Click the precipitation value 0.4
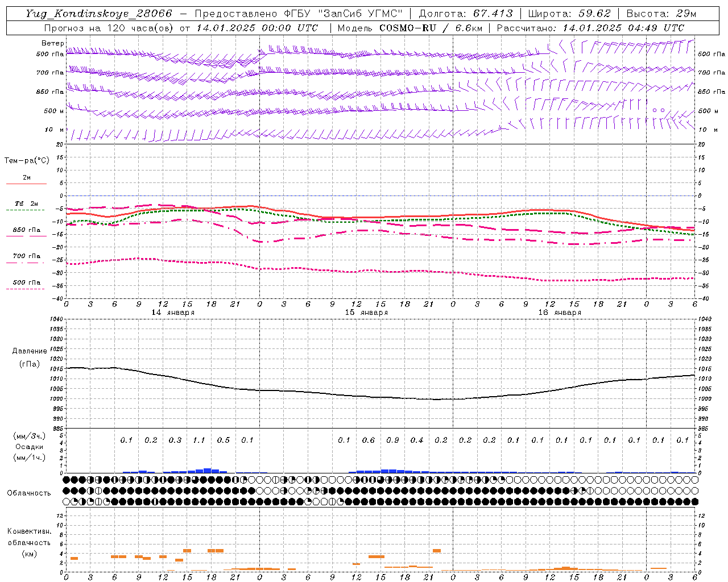This screenshot has width=728, height=582. pyautogui.click(x=417, y=440)
